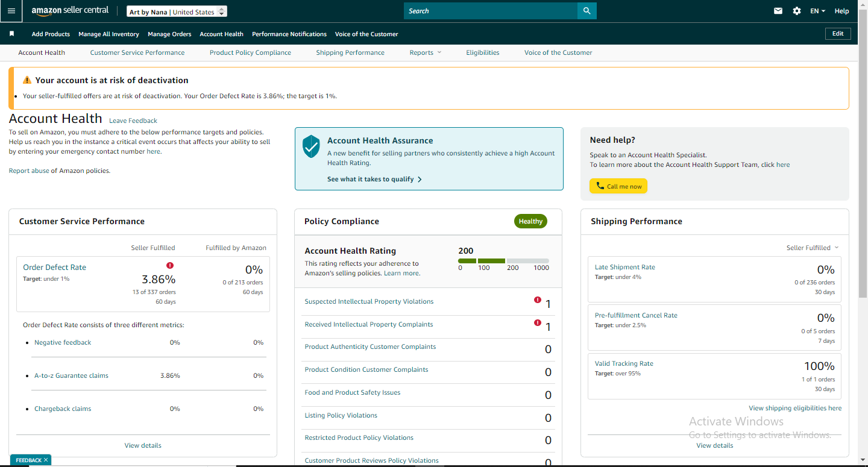Switch to Customer Service Performance tab
The width and height of the screenshot is (868, 467).
coord(137,52)
